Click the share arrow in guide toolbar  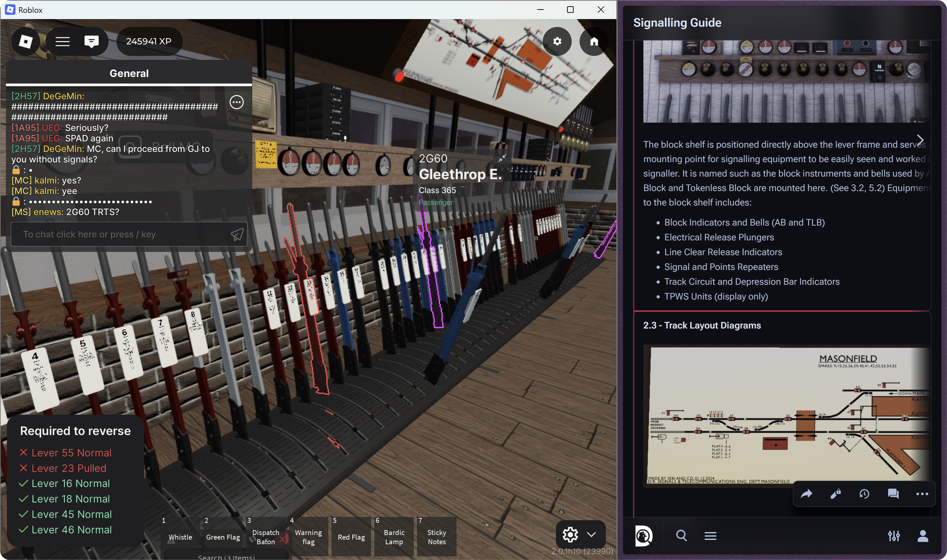tap(807, 494)
